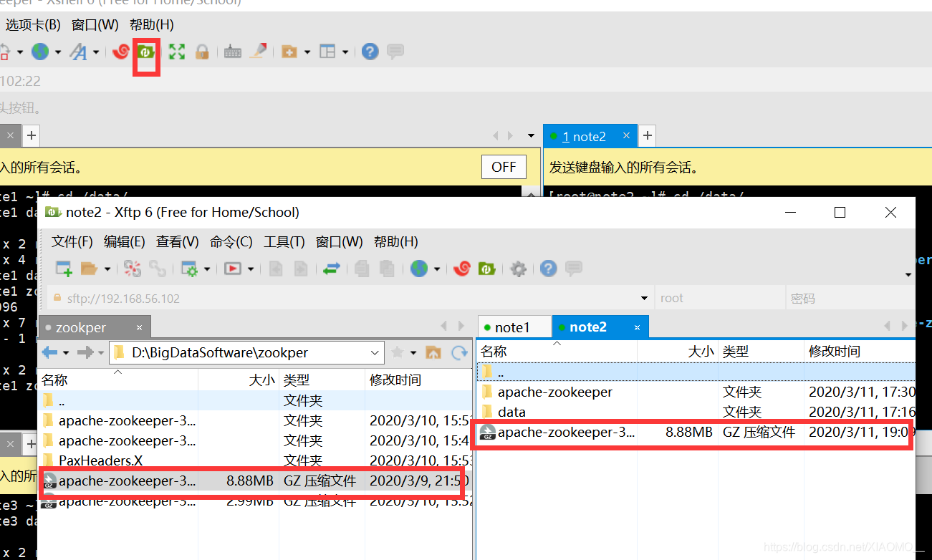Open Xagent swirl icon in Xshell toolbar

(x=121, y=52)
